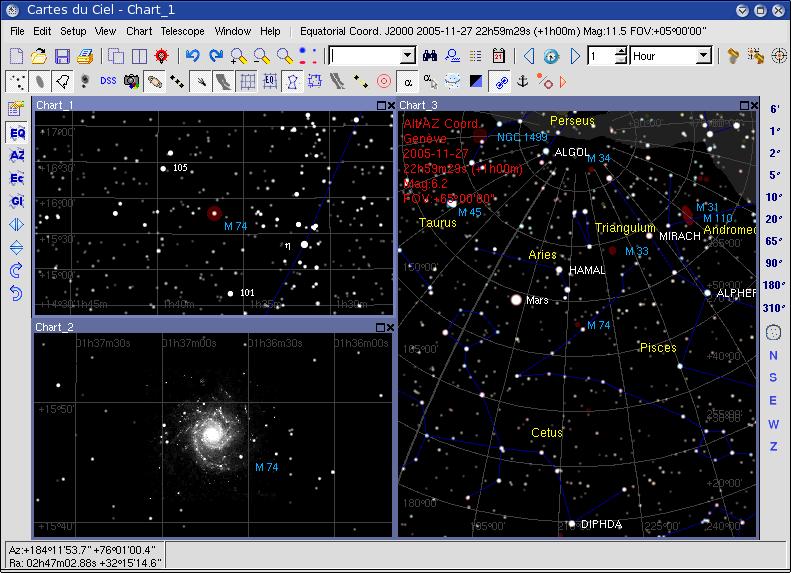Image resolution: width=791 pixels, height=573 pixels.
Task: Increase the time step spinner value
Action: 620,51
